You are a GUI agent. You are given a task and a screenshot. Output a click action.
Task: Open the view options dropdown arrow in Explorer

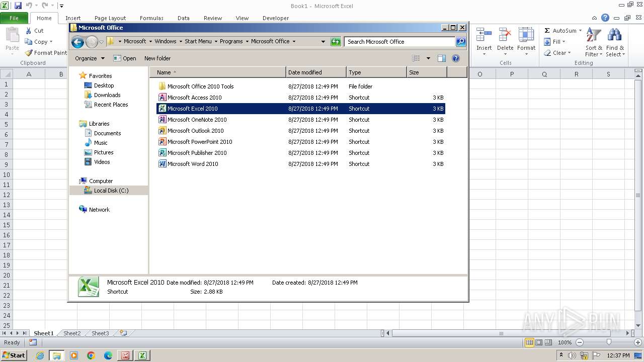pos(428,58)
